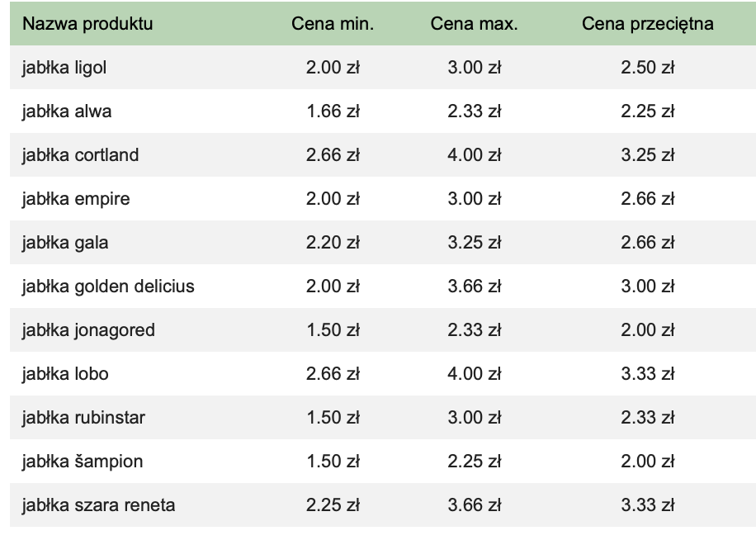This screenshot has width=756, height=540.
Task: Click the jabłka jonagored product name
Action: point(88,330)
